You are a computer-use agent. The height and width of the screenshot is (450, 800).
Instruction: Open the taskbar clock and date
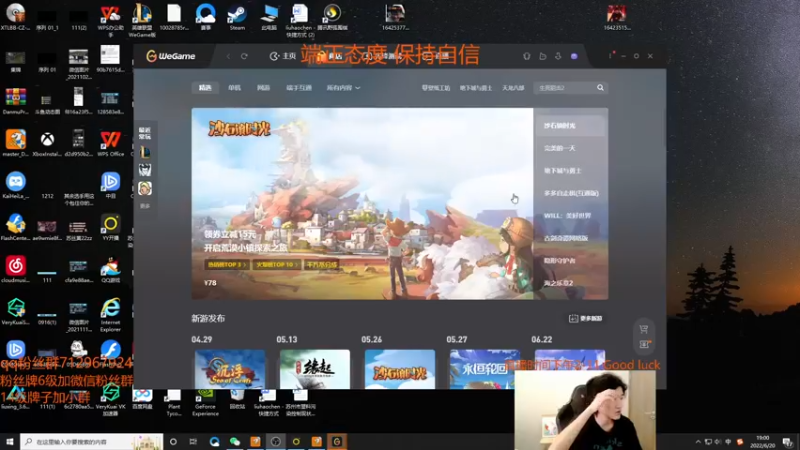tap(762, 442)
